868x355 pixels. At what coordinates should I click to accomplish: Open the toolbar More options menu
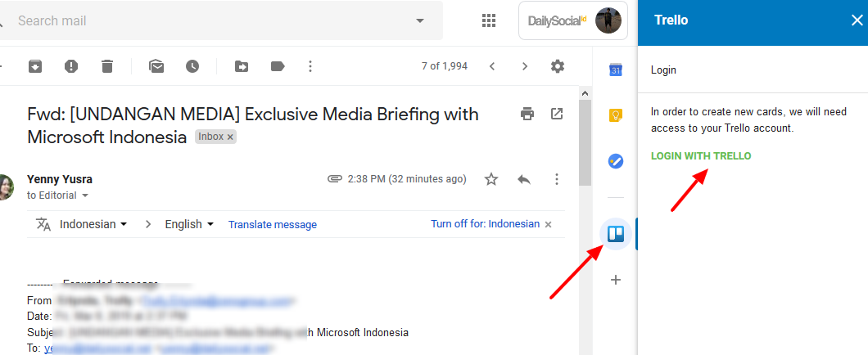click(310, 66)
